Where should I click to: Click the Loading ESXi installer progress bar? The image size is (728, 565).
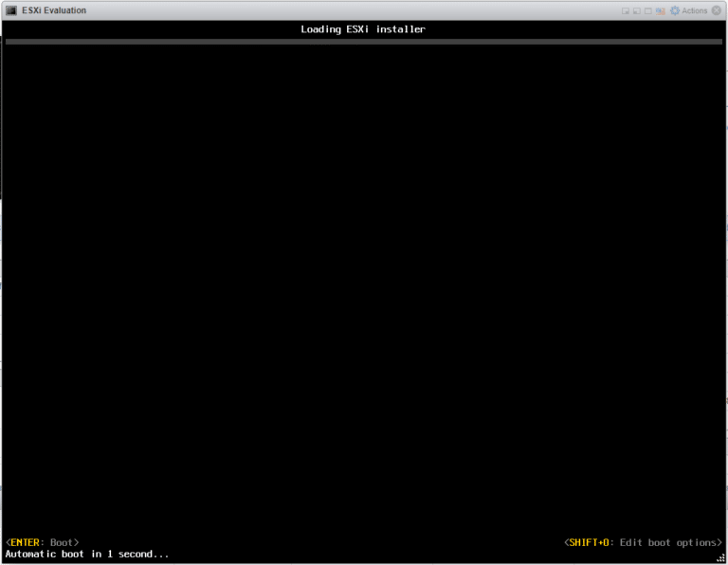[x=364, y=42]
